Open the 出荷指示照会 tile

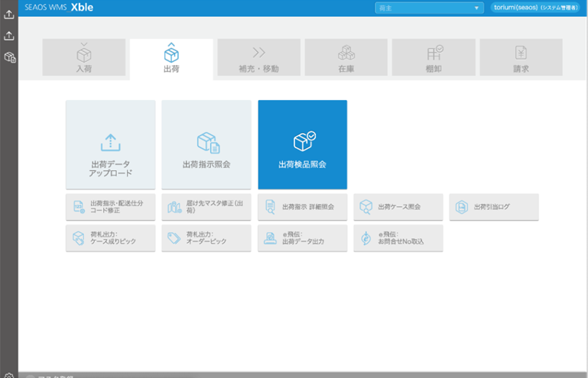pyautogui.click(x=206, y=145)
